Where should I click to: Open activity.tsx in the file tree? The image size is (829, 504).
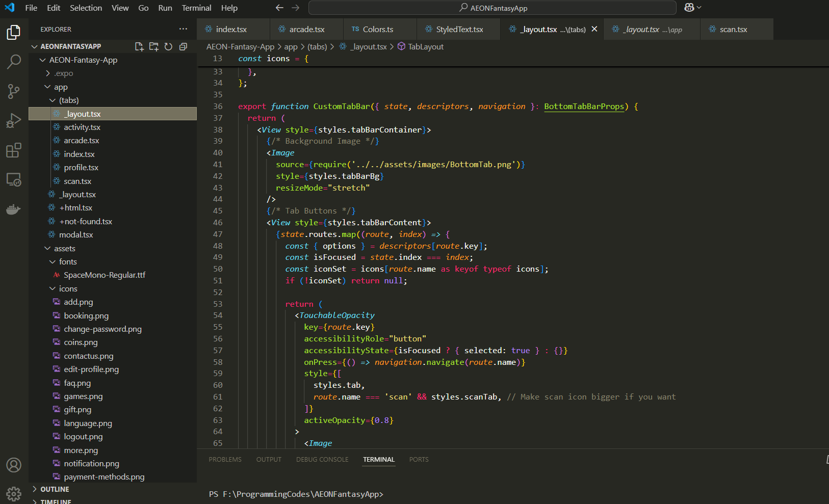click(82, 127)
